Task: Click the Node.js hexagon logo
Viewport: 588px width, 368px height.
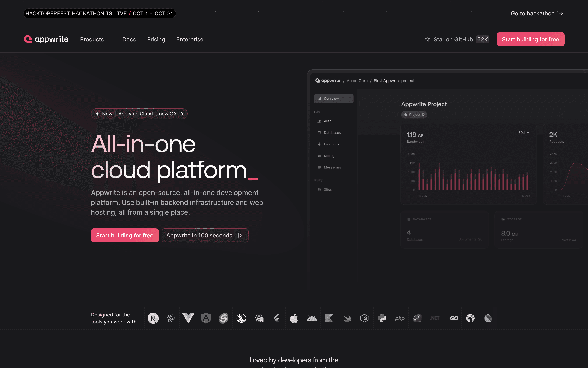Action: tap(365, 318)
